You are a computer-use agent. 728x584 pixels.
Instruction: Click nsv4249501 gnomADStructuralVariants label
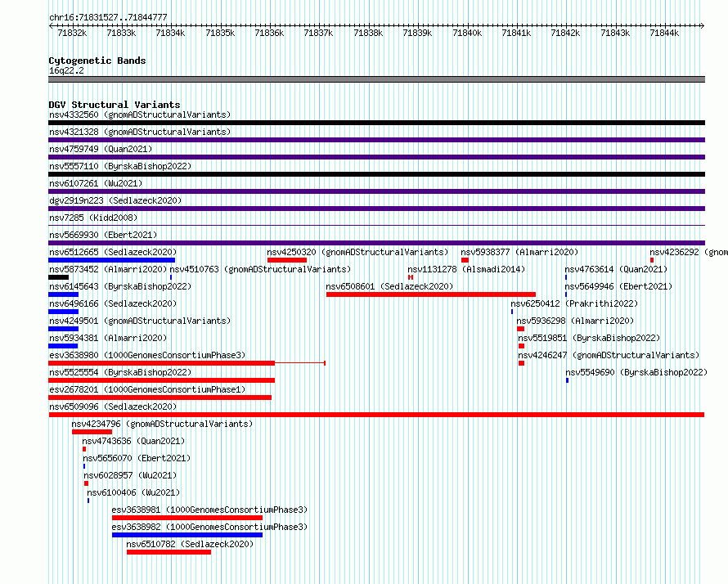(x=140, y=321)
